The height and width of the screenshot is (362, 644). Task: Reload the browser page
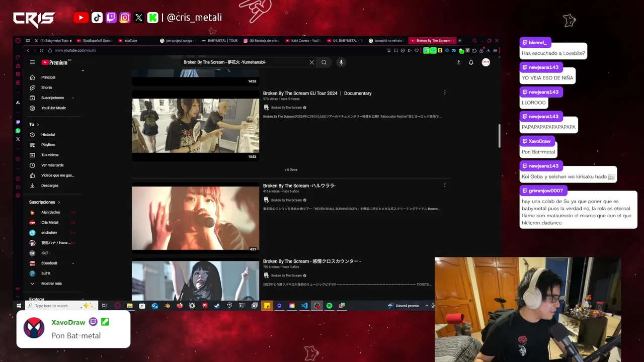point(42,50)
